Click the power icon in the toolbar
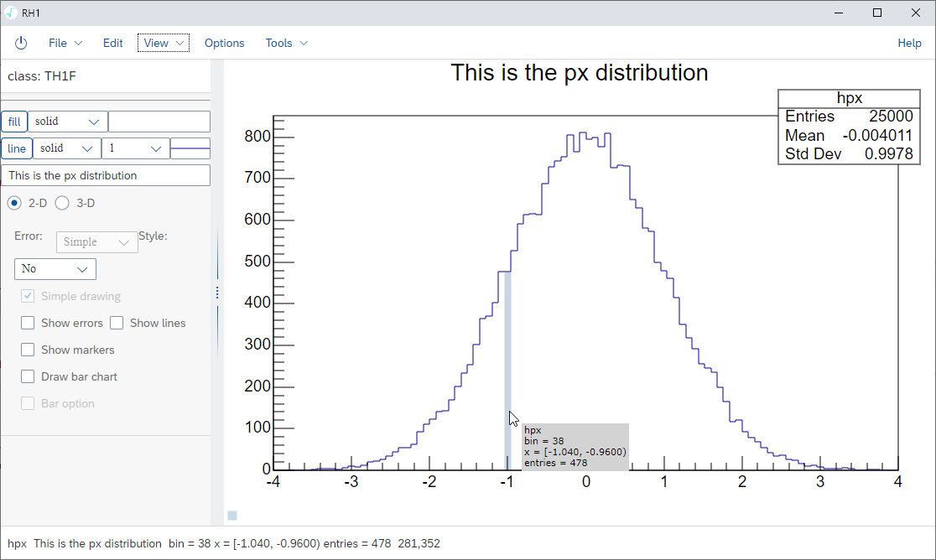 pos(21,43)
